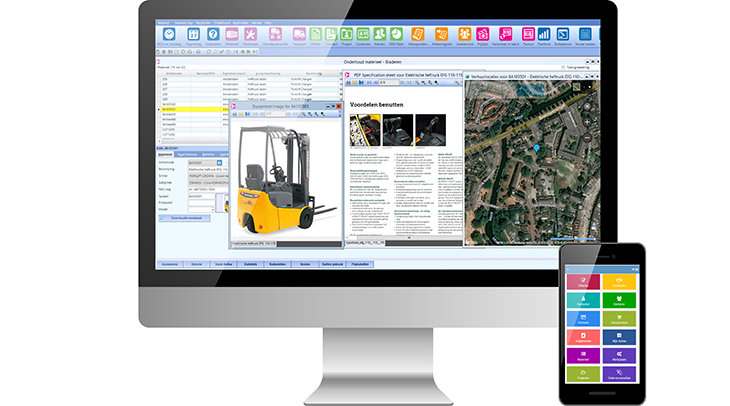Open the Contacten icon in toolbar
The image size is (730, 406).
click(363, 34)
